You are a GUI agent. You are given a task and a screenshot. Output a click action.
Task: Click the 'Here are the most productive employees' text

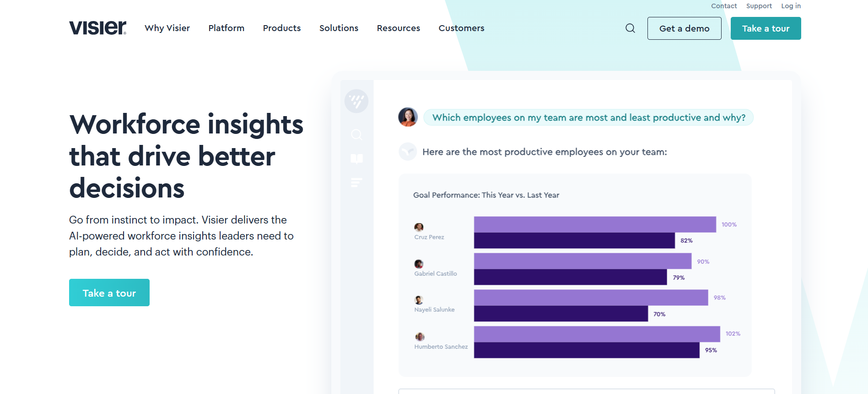(545, 152)
